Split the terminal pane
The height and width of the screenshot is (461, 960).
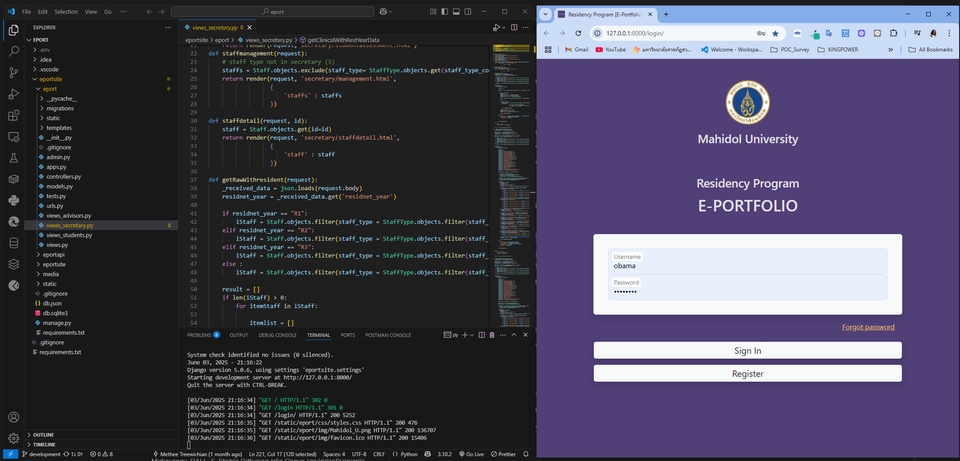(x=482, y=335)
